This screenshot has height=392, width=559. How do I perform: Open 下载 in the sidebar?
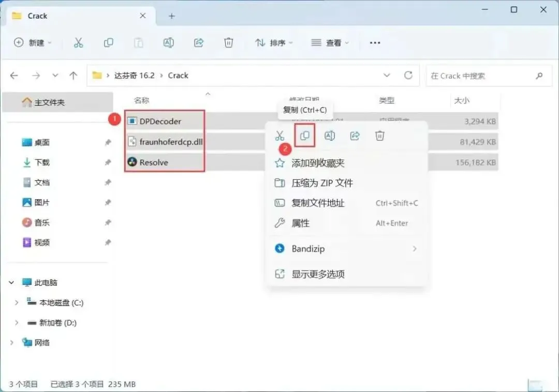tap(42, 163)
